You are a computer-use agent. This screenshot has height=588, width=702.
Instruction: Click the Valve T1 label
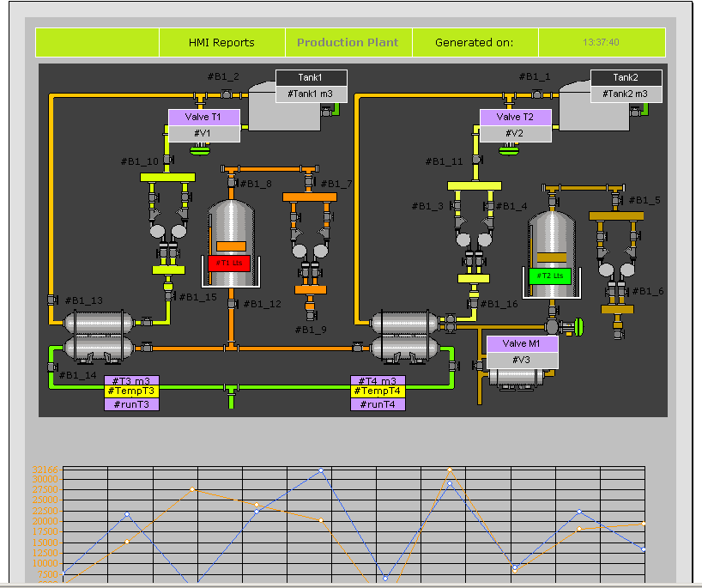(203, 117)
